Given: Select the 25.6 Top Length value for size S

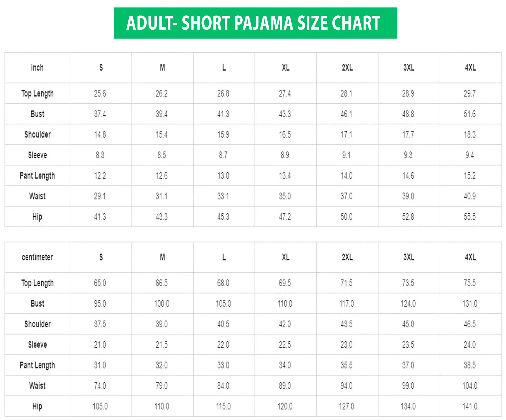Looking at the screenshot, I should [x=100, y=93].
